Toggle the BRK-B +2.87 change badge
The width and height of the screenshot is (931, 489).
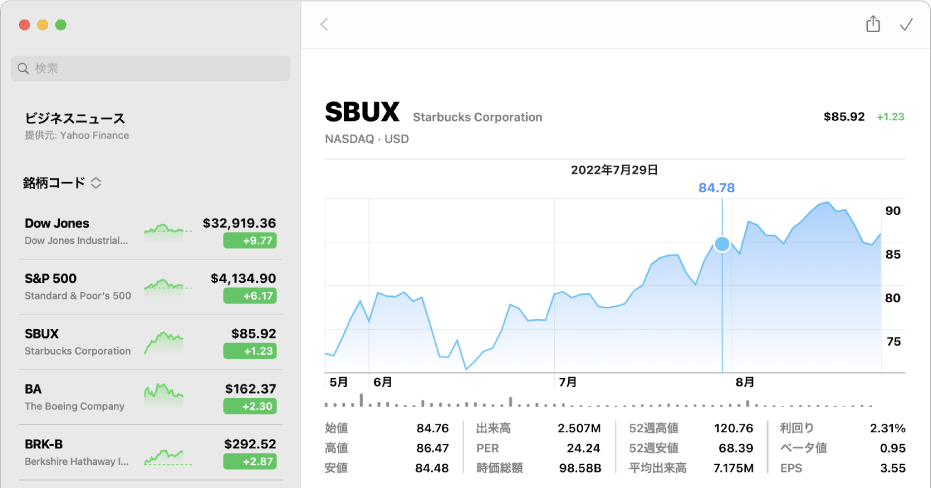point(249,461)
